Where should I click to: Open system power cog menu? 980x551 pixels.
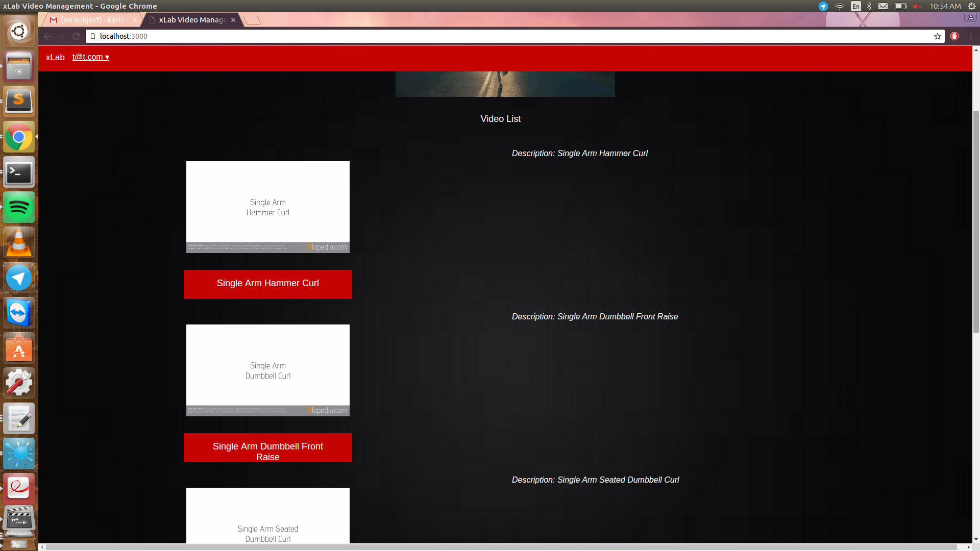(971, 6)
